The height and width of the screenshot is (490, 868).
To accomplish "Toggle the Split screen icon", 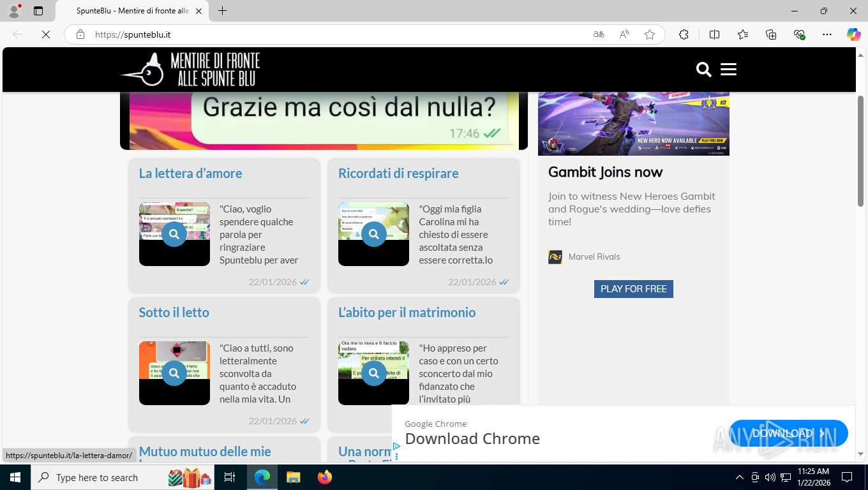I will [714, 34].
